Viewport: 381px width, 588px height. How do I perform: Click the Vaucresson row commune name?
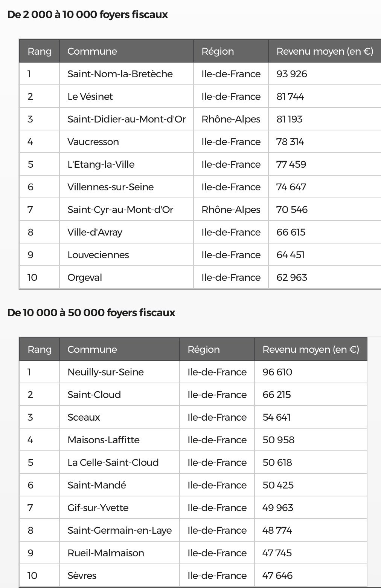point(93,142)
